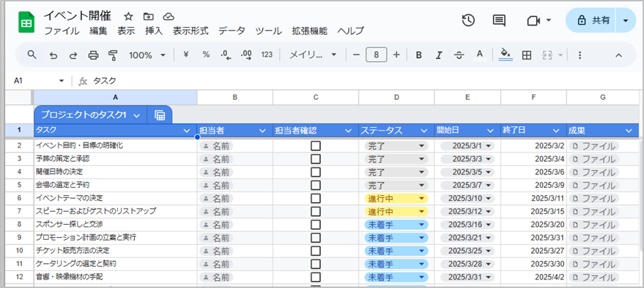
Task: Undo the last action
Action: point(53,55)
